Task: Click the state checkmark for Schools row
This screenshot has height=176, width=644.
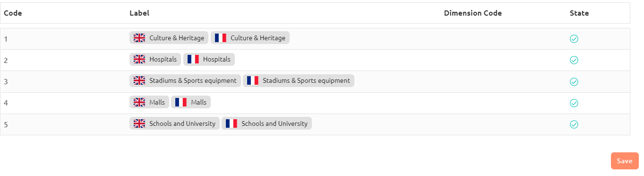Action: [x=574, y=124]
